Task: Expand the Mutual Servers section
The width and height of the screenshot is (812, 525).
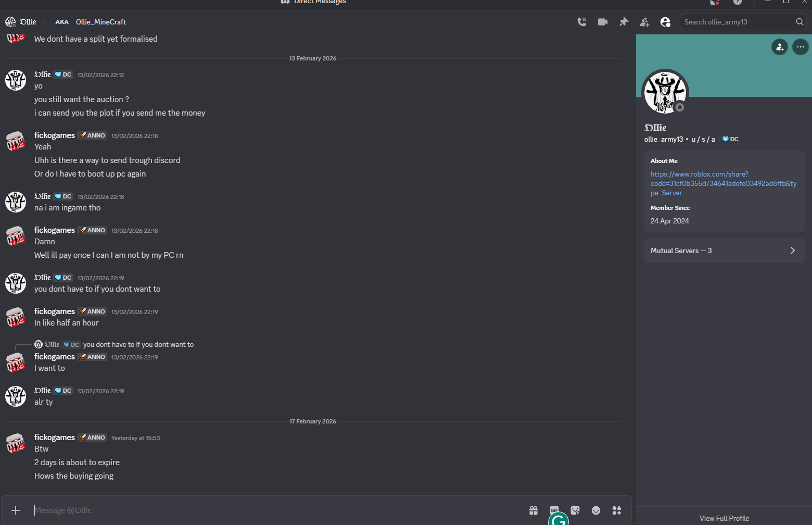Action: tap(724, 251)
